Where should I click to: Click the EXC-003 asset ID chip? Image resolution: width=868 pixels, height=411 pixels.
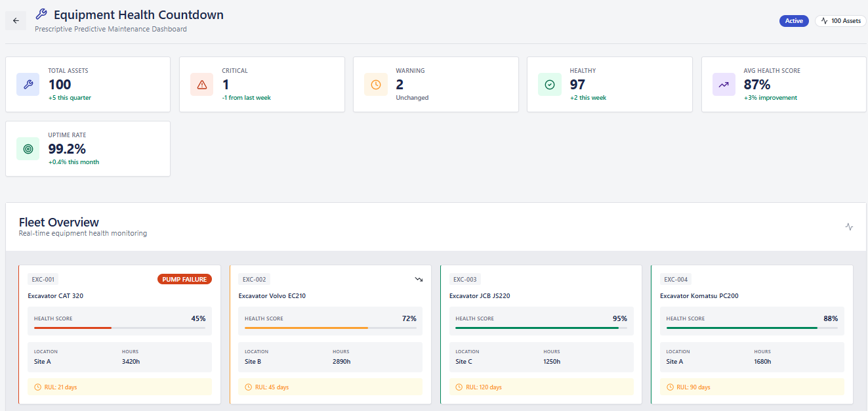coord(465,278)
